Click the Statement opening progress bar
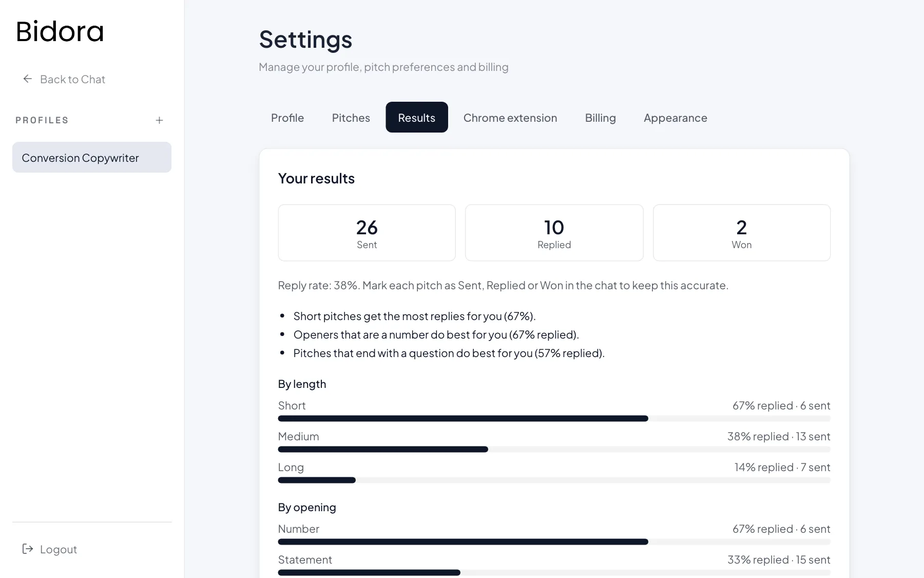Image resolution: width=924 pixels, height=578 pixels. (554, 573)
